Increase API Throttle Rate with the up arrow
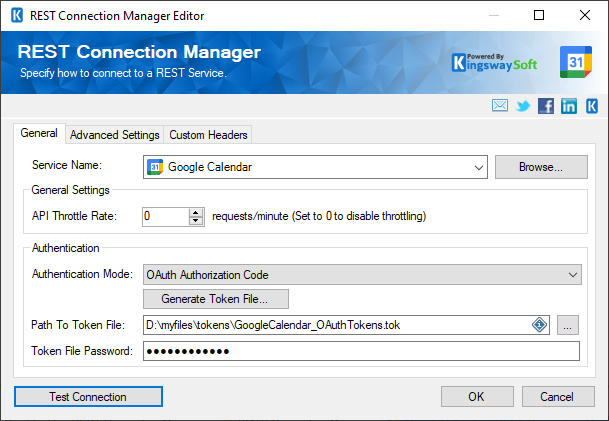Viewport: 609px width, 421px height. click(x=196, y=212)
